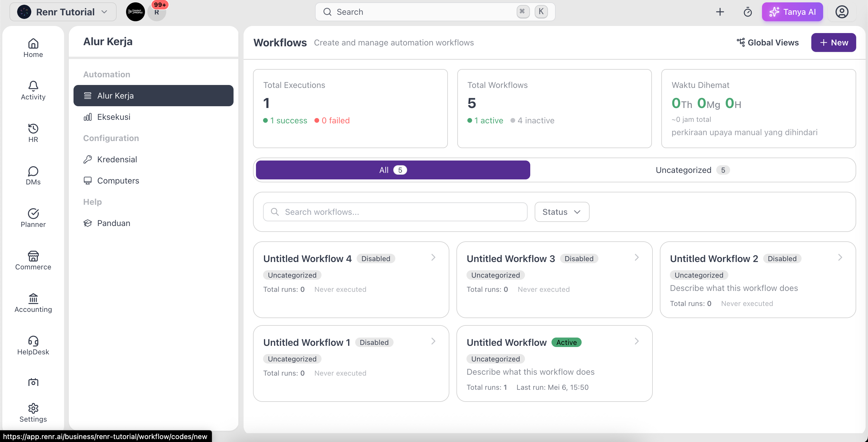Open the Status filter dropdown
The height and width of the screenshot is (442, 868).
pyautogui.click(x=562, y=212)
